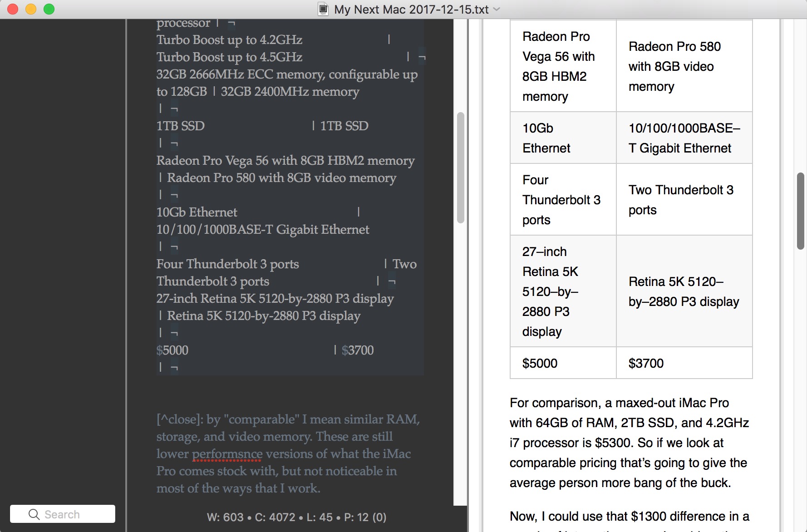Click the document proxy icon in title bar
Screen dimensions: 807x532
(x=323, y=9)
